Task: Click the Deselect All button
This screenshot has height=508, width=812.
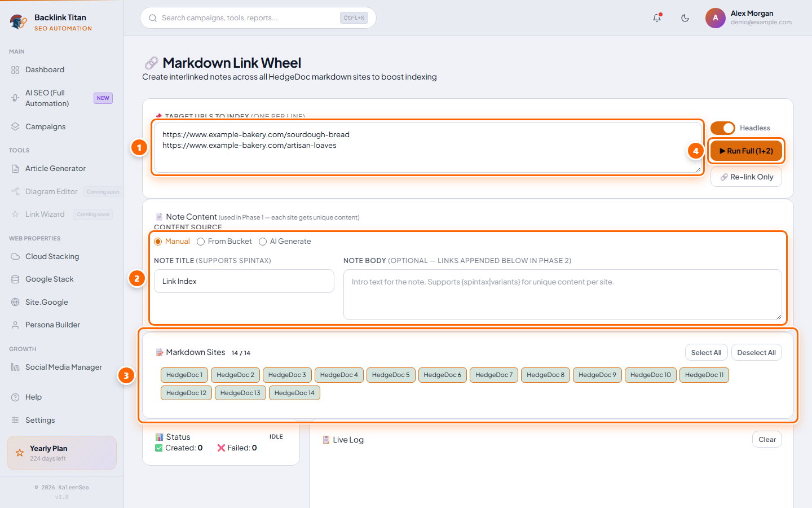Action: click(756, 353)
